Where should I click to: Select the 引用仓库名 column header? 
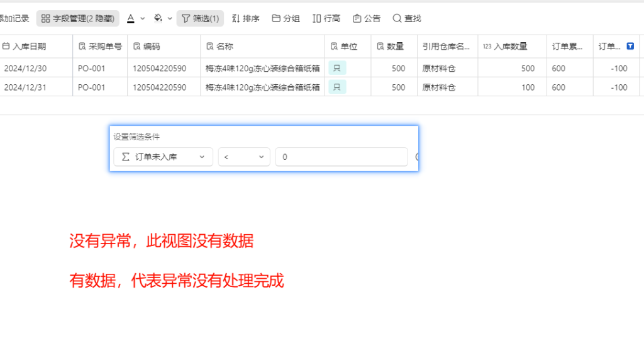(x=448, y=47)
